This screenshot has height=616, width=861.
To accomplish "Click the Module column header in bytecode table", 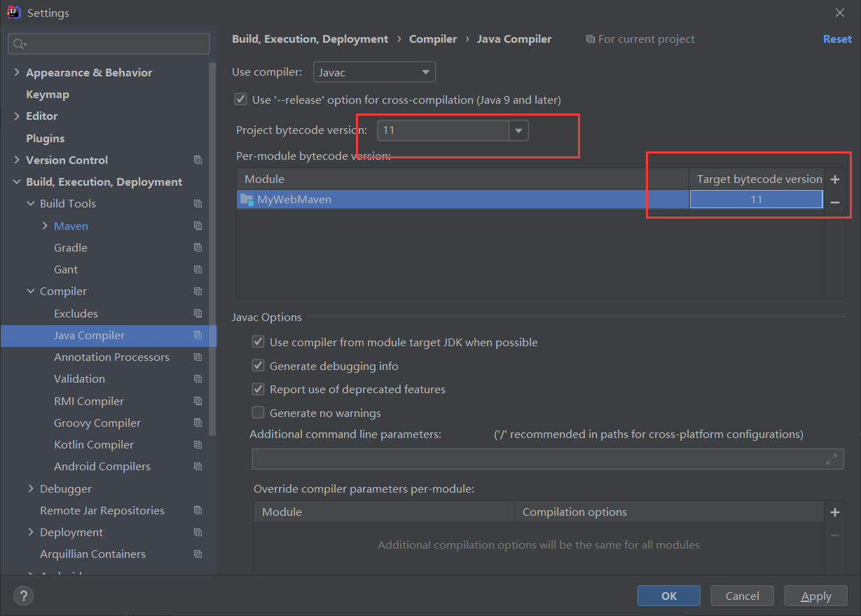I will (x=462, y=179).
